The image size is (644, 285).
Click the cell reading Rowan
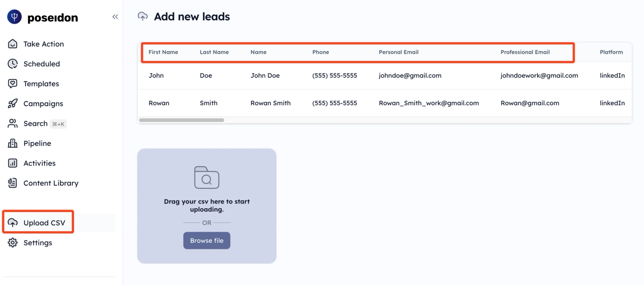159,103
